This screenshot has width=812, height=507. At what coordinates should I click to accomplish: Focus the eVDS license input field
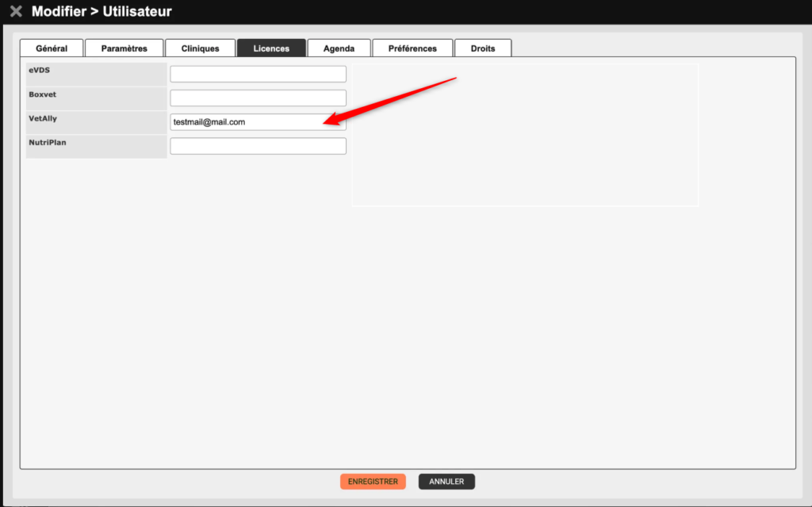tap(258, 74)
